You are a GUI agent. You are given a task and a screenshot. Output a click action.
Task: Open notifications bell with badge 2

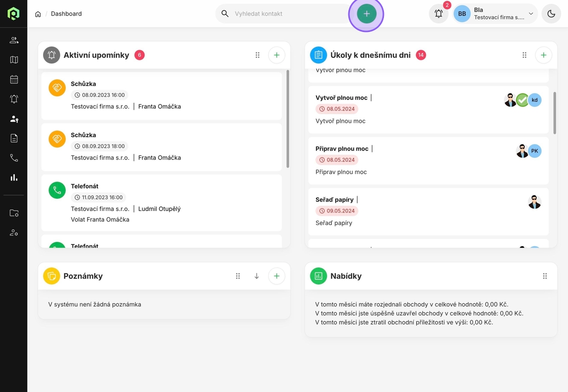point(438,14)
